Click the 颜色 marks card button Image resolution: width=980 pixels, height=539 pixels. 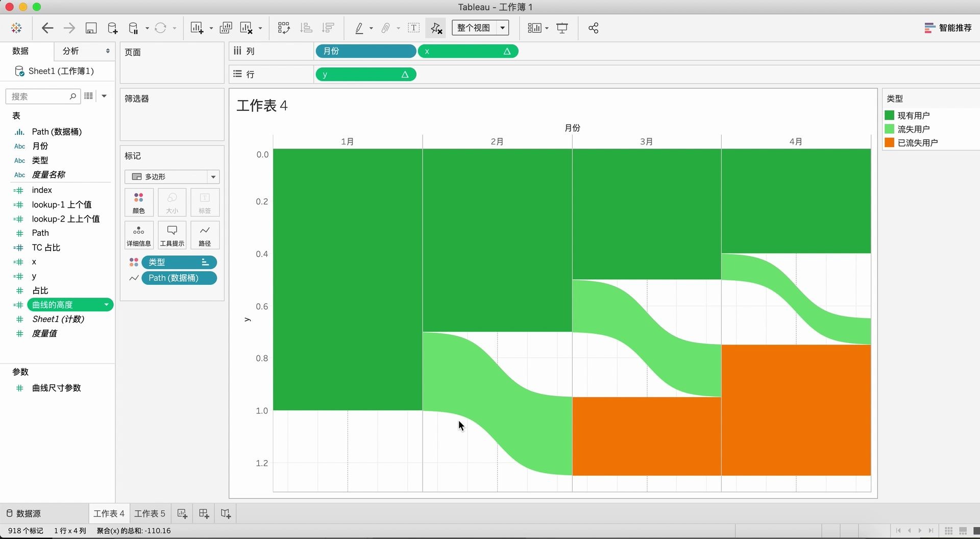coord(139,202)
